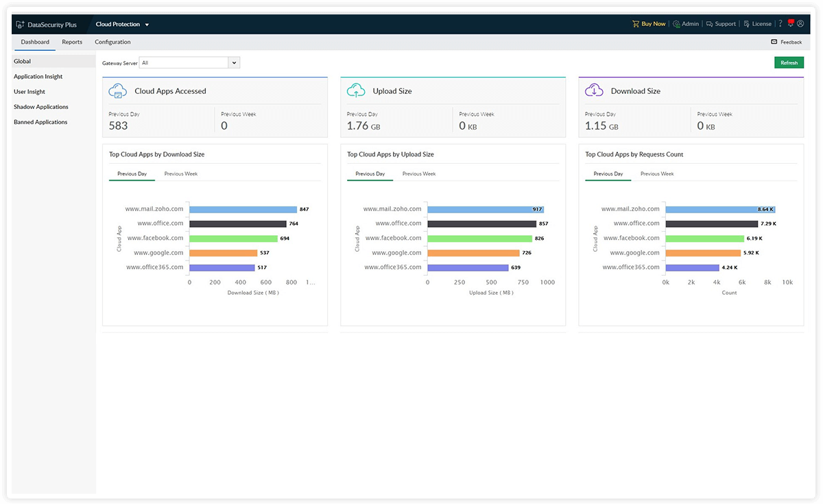Image resolution: width=823 pixels, height=504 pixels.
Task: Open Shadow Applications in the sidebar
Action: tap(41, 107)
